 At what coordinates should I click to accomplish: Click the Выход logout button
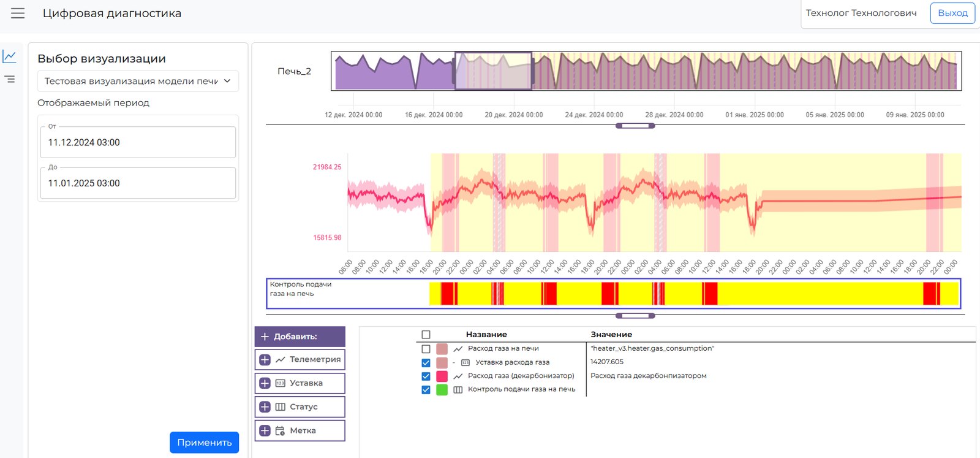coord(952,13)
